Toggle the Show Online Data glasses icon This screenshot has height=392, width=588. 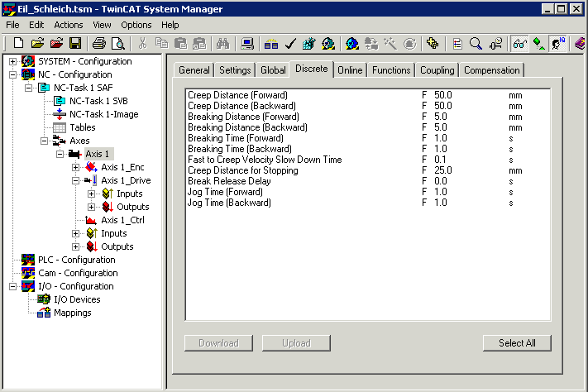[519, 44]
